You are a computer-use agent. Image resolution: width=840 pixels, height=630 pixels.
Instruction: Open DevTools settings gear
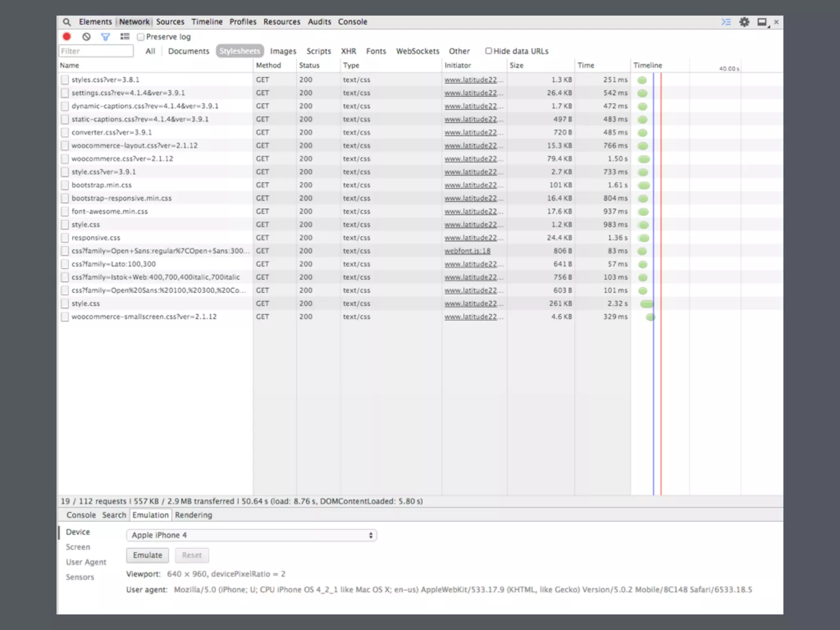pos(744,22)
